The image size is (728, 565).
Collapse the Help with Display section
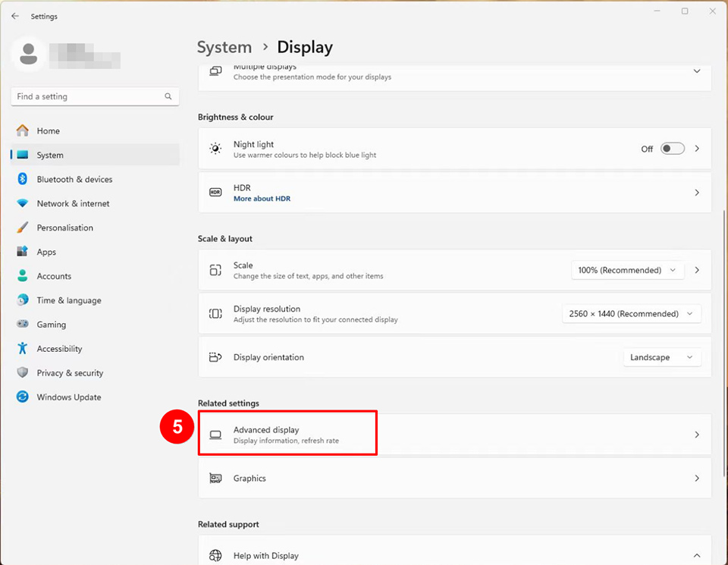697,556
